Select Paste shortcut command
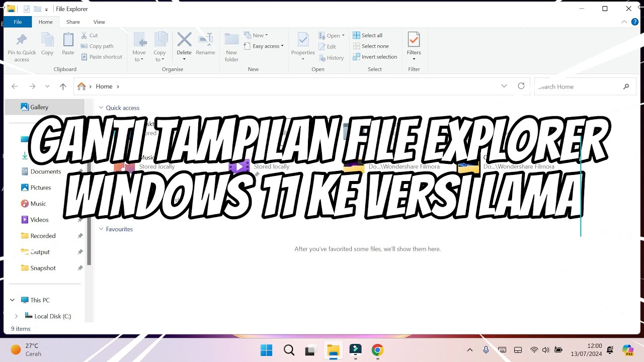The height and width of the screenshot is (362, 644). tap(102, 57)
